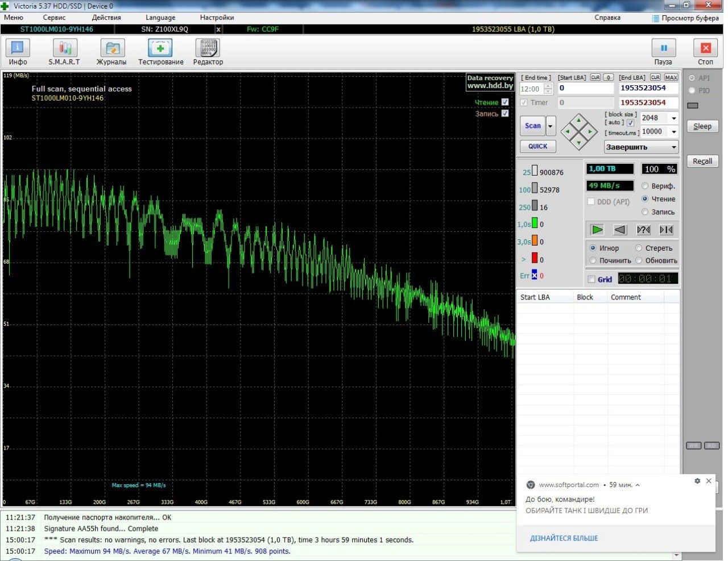Open the S.M.A.R.T attributes page
Screen dimensions: 728x561
64,52
